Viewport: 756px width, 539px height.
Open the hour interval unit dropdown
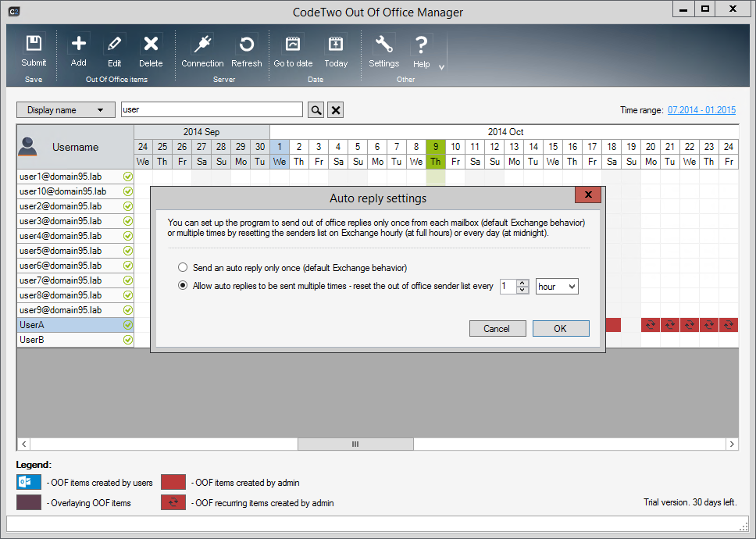[557, 287]
